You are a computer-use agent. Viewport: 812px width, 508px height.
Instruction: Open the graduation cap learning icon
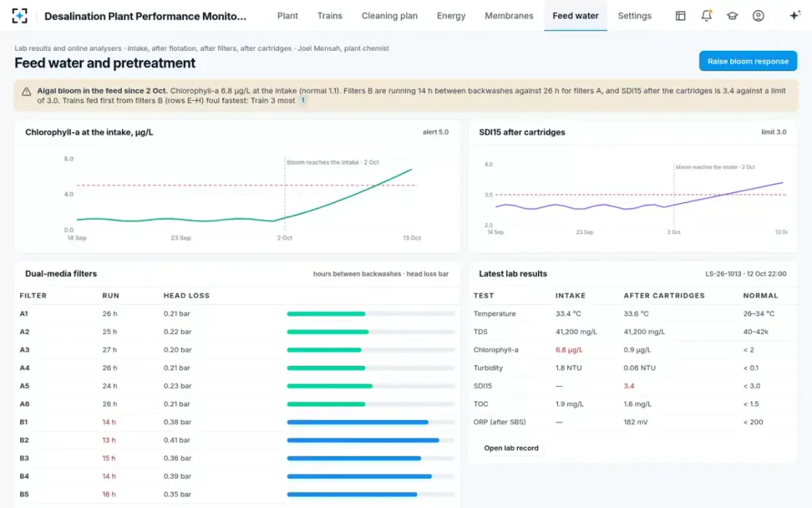732,16
